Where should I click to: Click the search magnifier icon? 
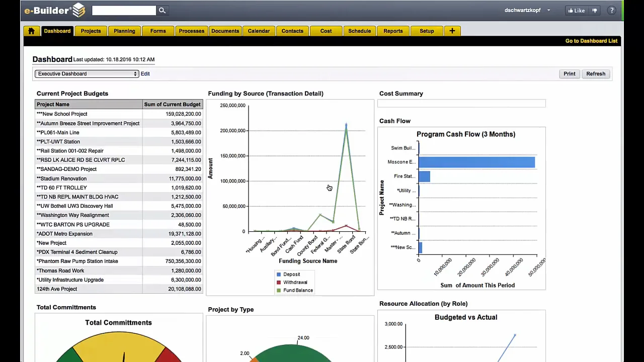pyautogui.click(x=162, y=11)
